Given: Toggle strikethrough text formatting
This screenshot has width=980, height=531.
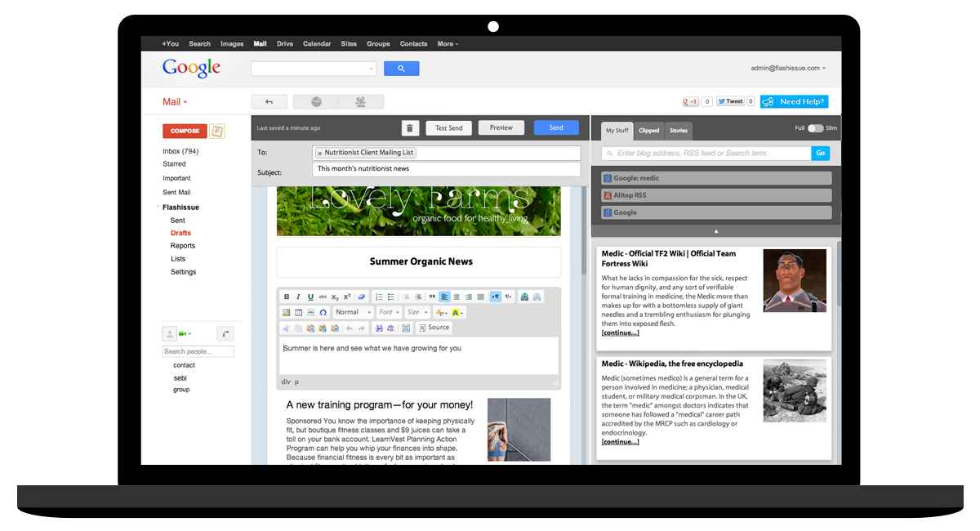Looking at the screenshot, I should [323, 297].
